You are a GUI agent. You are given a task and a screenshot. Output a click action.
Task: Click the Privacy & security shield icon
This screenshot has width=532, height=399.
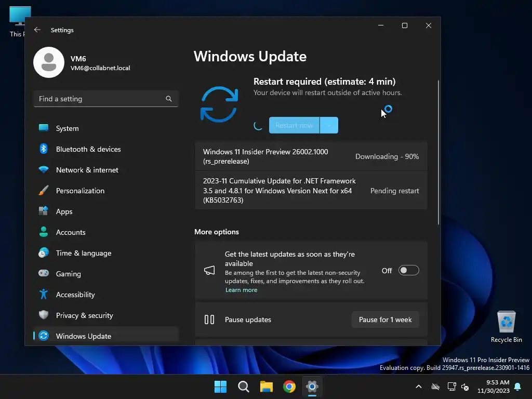coord(44,315)
